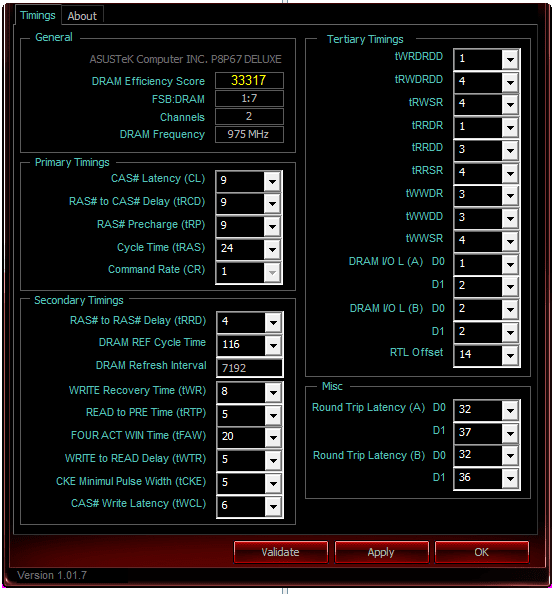This screenshot has height=594, width=554.
Task: Open DRAM I/O L (B) D1 dropdown
Action: coord(510,333)
